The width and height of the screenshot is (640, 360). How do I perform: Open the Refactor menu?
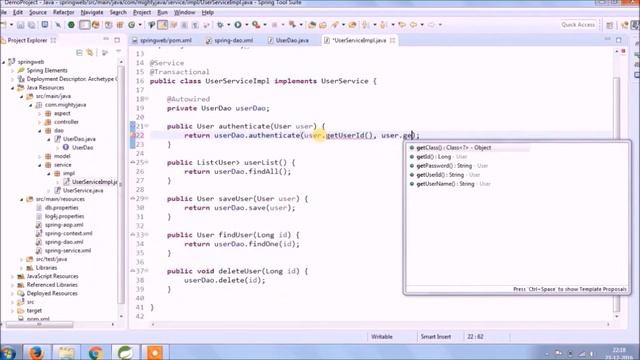tap(63, 13)
